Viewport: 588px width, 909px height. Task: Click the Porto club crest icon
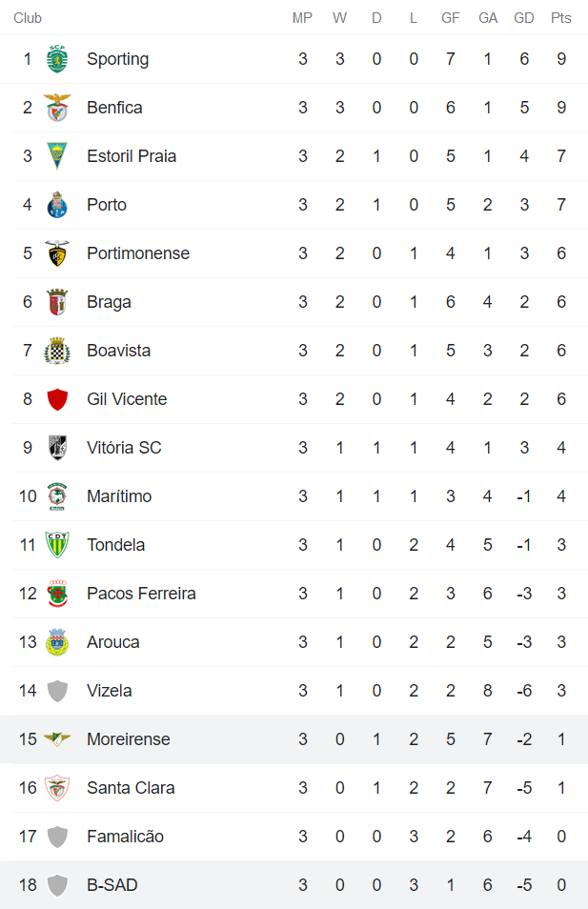[58, 205]
